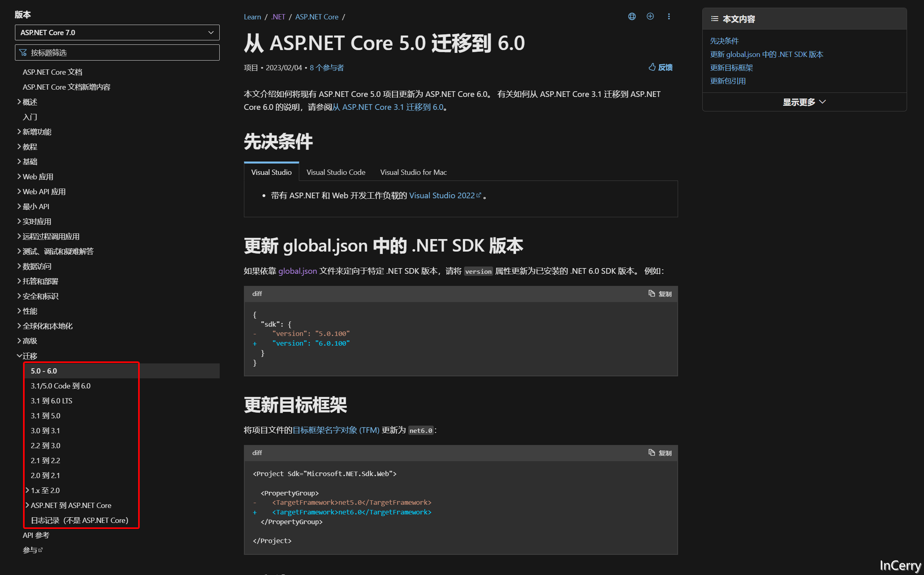Open the ASP.NET Core 文档 entry
924x575 pixels.
pos(52,72)
